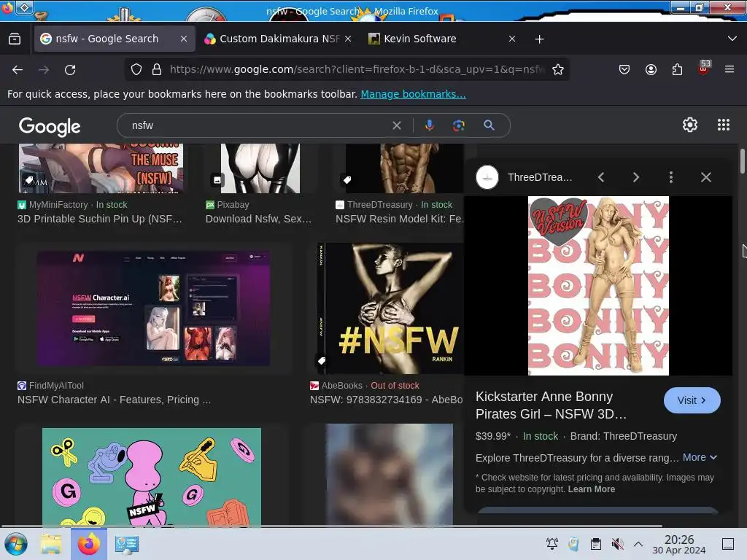747x560 pixels.
Task: Open notification bell in system tray
Action: pyautogui.click(x=552, y=544)
